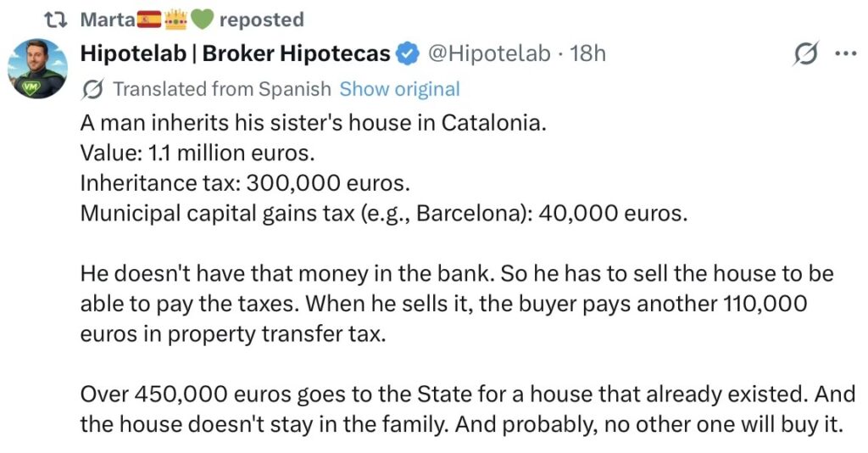Click the translation icon before "Translated from Spanish"

[94, 89]
